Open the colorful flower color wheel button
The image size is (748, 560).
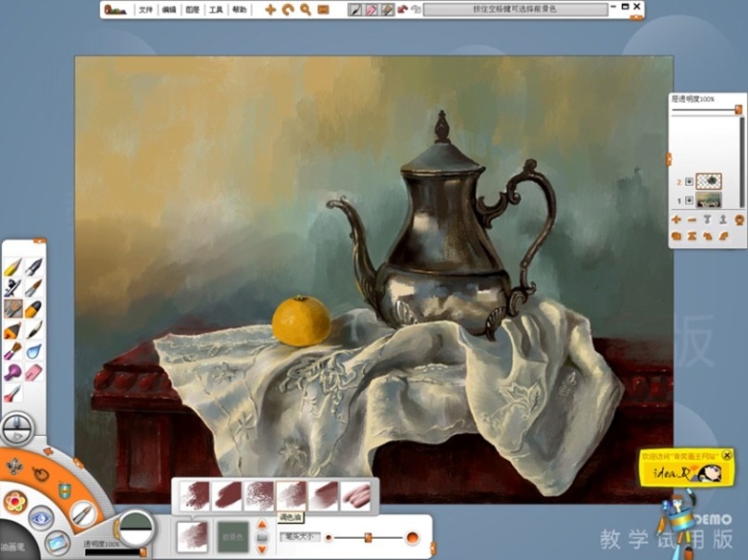point(15,502)
